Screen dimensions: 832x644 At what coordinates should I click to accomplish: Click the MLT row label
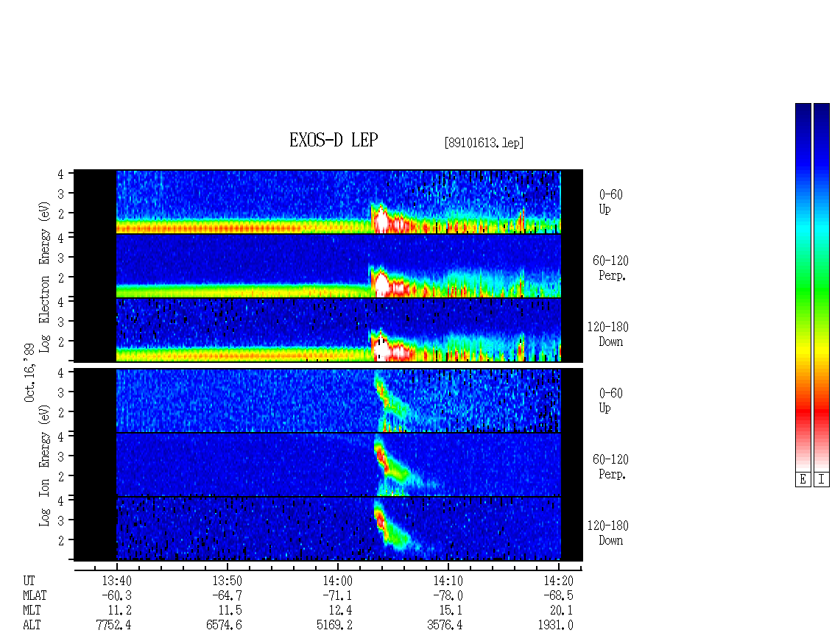click(x=32, y=611)
